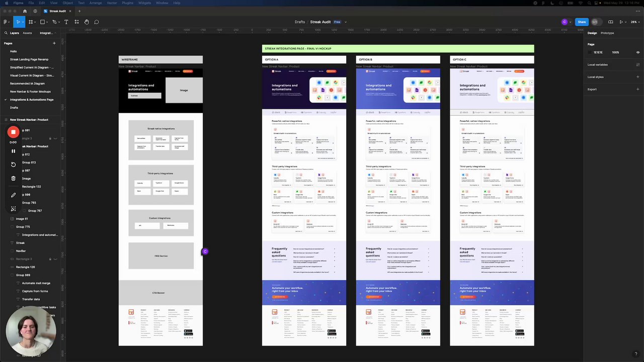
Task: Expand the Pen tool dropdown arrow
Action: pyautogui.click(x=59, y=22)
